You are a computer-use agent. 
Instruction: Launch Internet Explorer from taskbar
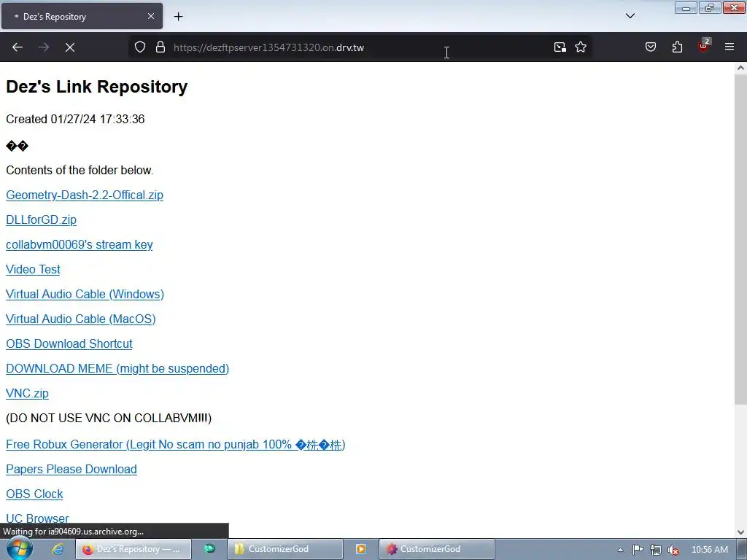pyautogui.click(x=58, y=549)
